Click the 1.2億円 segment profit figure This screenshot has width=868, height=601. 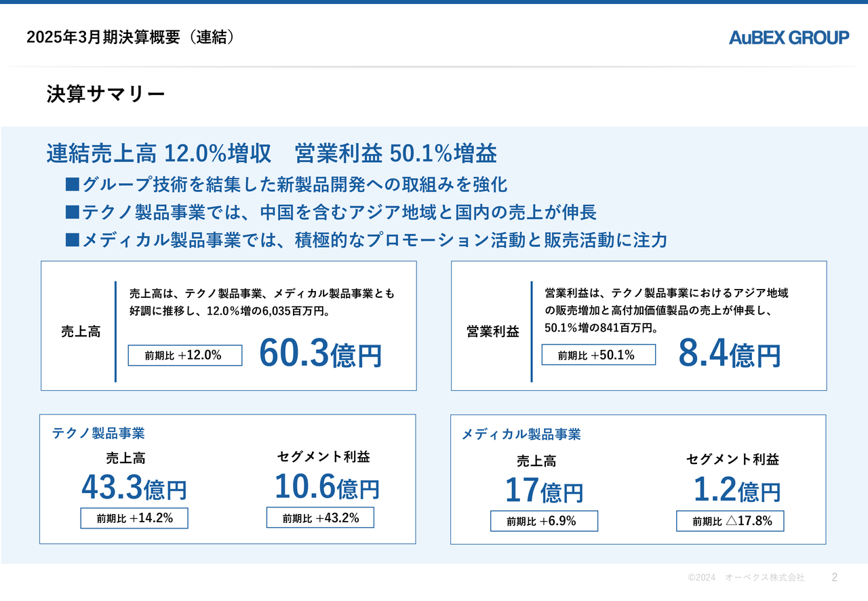coord(737,490)
